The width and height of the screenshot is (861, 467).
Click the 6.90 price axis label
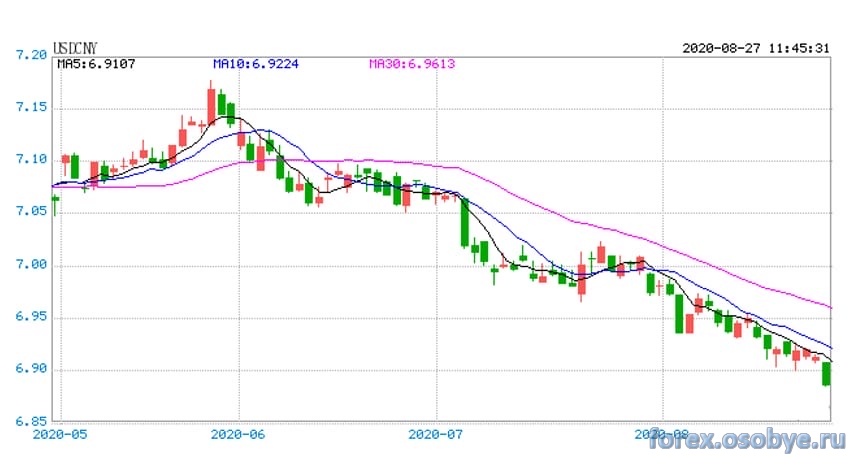coord(31,369)
